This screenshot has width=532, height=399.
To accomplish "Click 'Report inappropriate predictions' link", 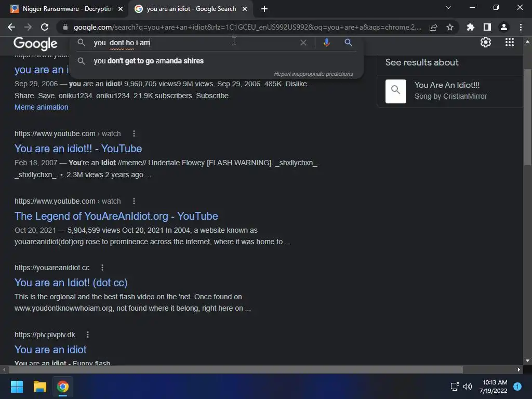I will coord(313,74).
